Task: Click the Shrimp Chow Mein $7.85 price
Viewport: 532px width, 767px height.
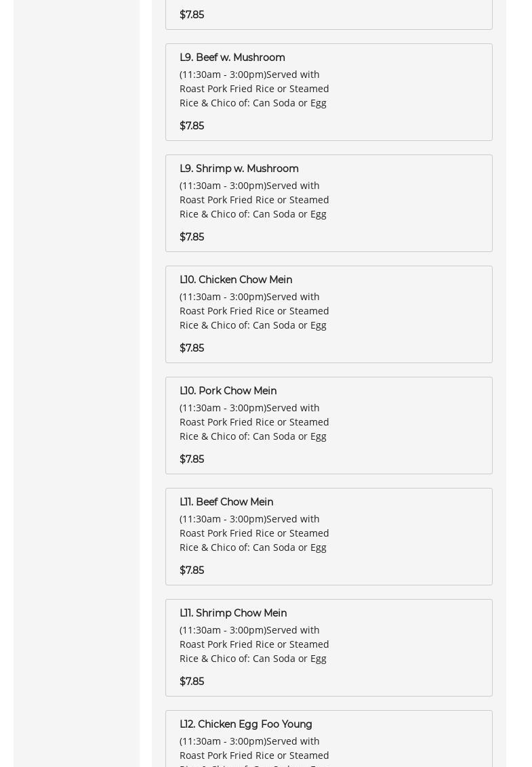Action: pos(192,681)
